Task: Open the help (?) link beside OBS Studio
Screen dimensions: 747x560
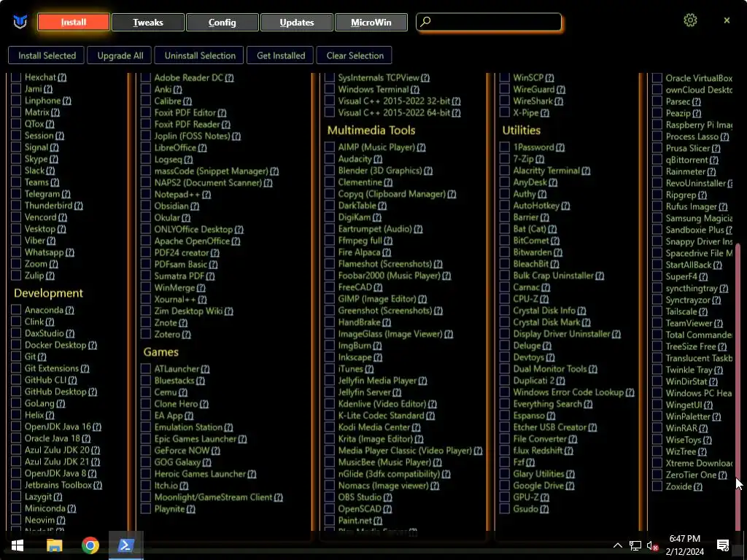Action: click(x=388, y=497)
